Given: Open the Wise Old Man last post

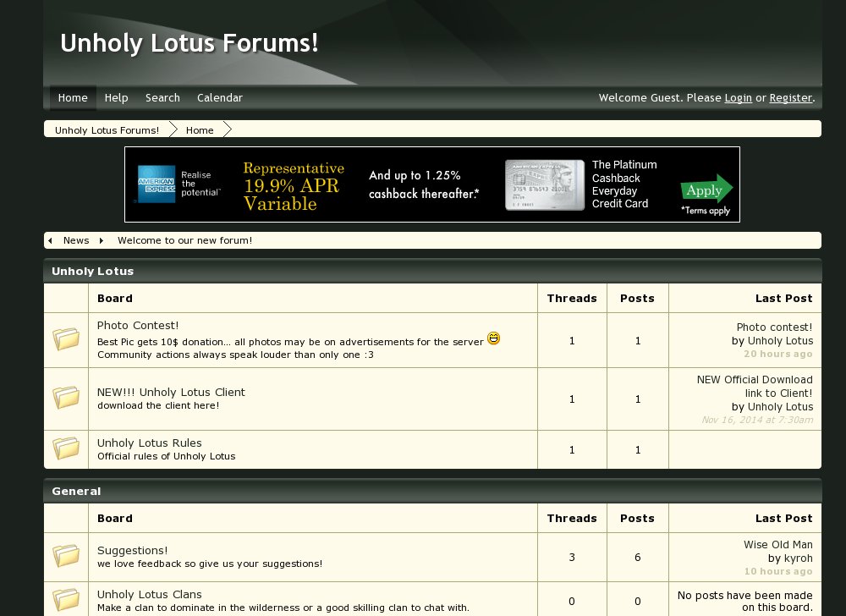Looking at the screenshot, I should coord(777,545).
